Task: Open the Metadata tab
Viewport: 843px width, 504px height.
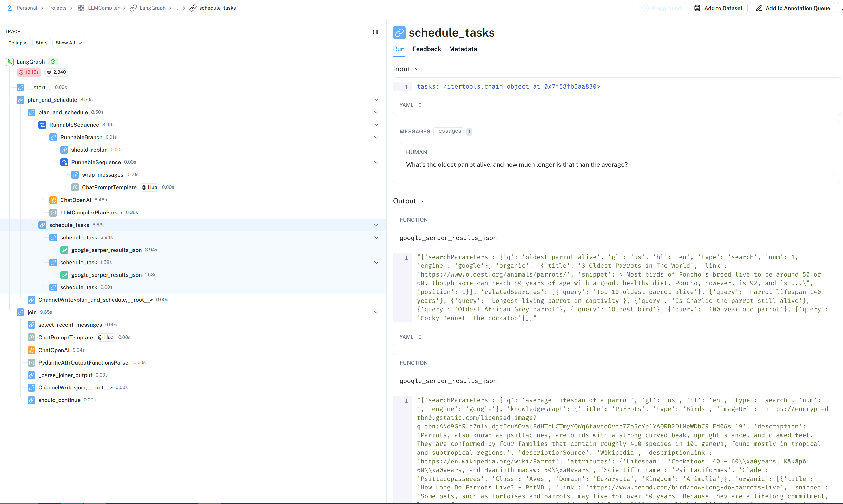Action: coord(463,49)
